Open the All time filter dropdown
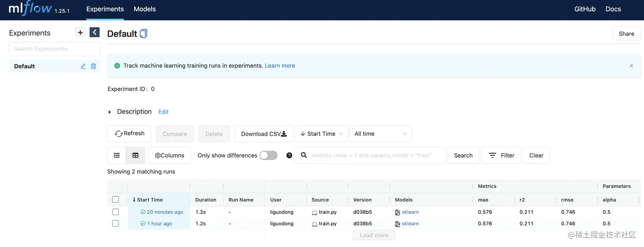The width and height of the screenshot is (644, 247). click(380, 133)
